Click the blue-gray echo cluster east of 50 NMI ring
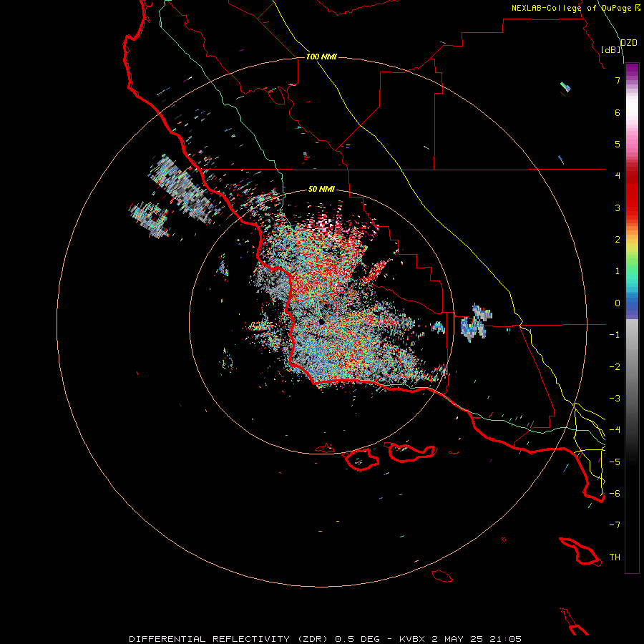This screenshot has height=644, width=644. [476, 323]
